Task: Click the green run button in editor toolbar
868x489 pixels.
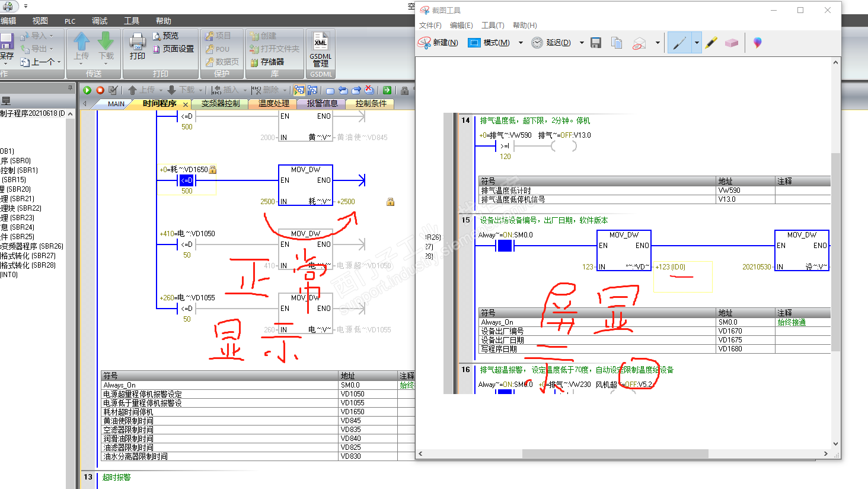Action: [x=87, y=90]
